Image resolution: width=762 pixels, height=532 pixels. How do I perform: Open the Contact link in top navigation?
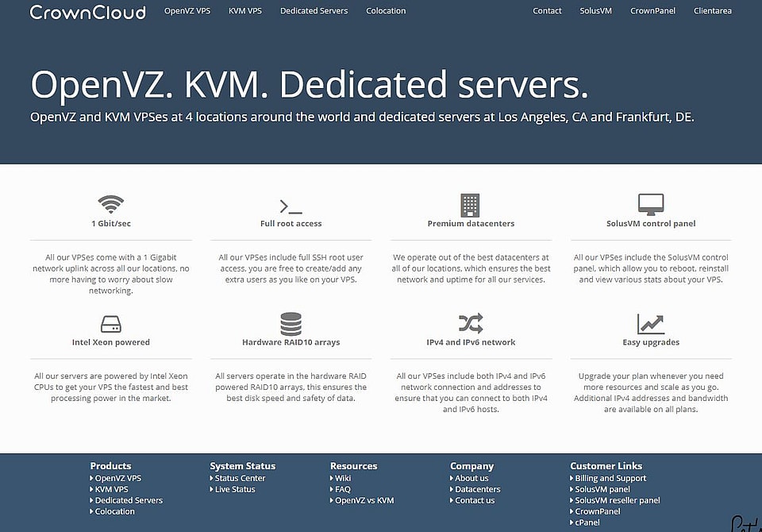click(547, 10)
